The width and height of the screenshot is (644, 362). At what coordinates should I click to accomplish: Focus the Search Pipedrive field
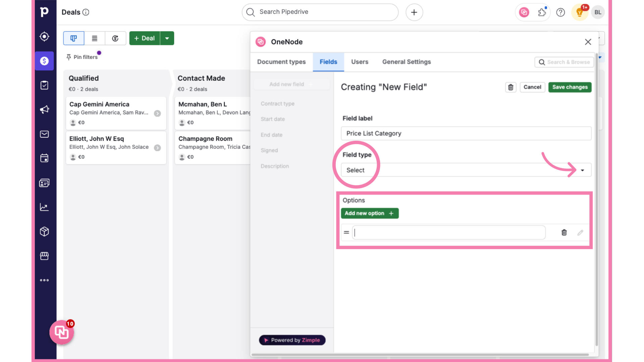pos(320,12)
